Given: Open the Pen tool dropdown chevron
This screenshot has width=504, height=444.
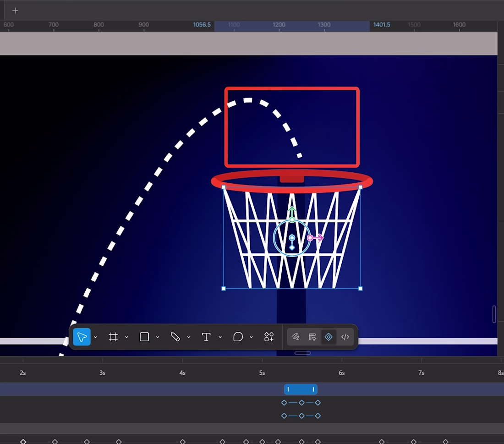Looking at the screenshot, I should click(189, 337).
